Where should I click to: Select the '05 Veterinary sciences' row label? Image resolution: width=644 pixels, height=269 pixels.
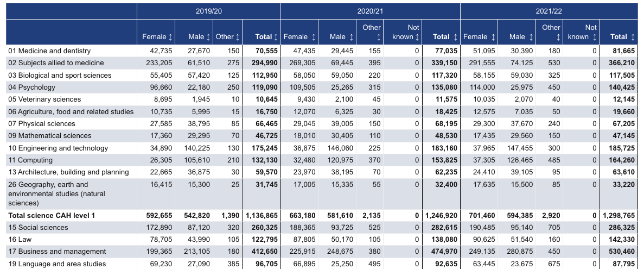click(x=44, y=99)
